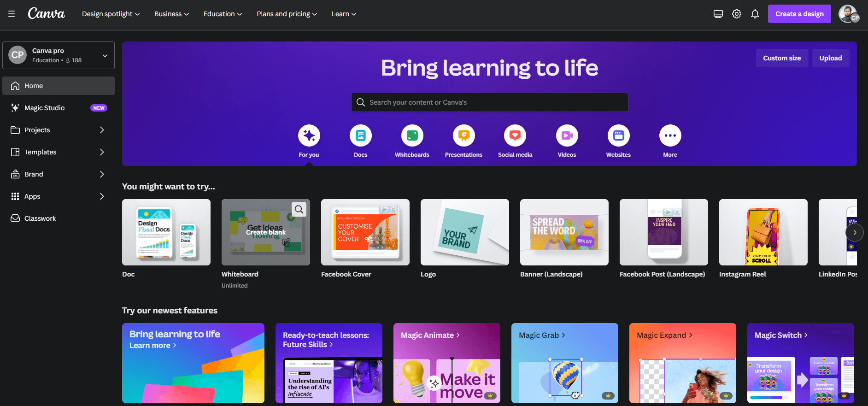
Task: Click the Create a design button
Action: 799,14
